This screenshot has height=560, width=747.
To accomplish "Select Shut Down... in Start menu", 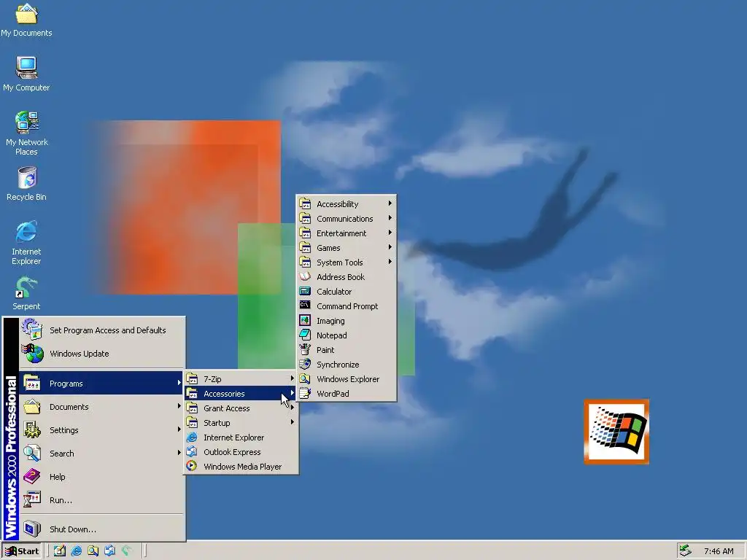I will [101, 529].
